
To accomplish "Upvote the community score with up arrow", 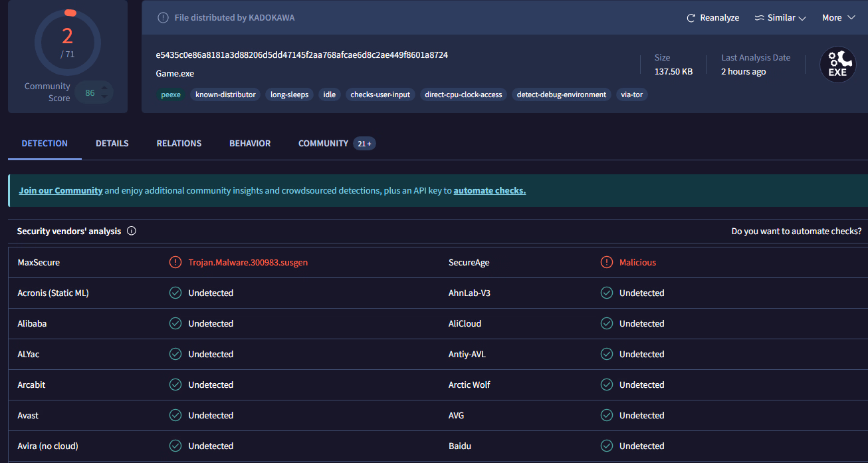I will point(104,88).
